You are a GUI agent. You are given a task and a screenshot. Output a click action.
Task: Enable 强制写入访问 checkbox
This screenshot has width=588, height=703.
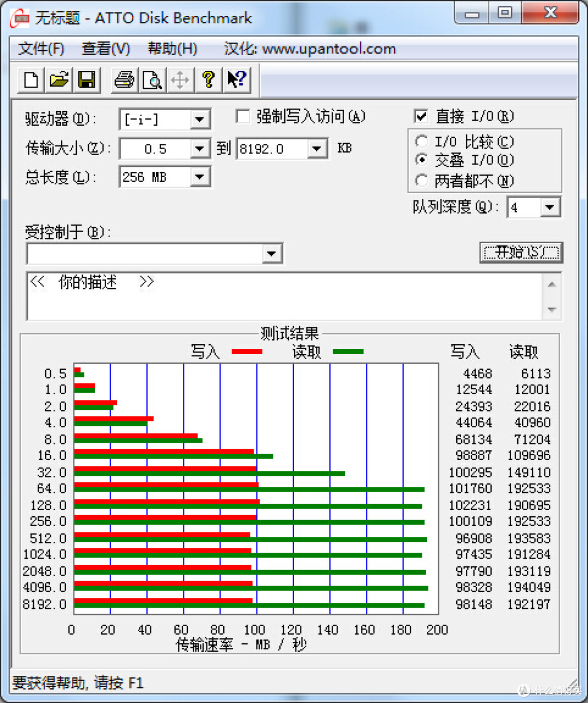tap(243, 116)
